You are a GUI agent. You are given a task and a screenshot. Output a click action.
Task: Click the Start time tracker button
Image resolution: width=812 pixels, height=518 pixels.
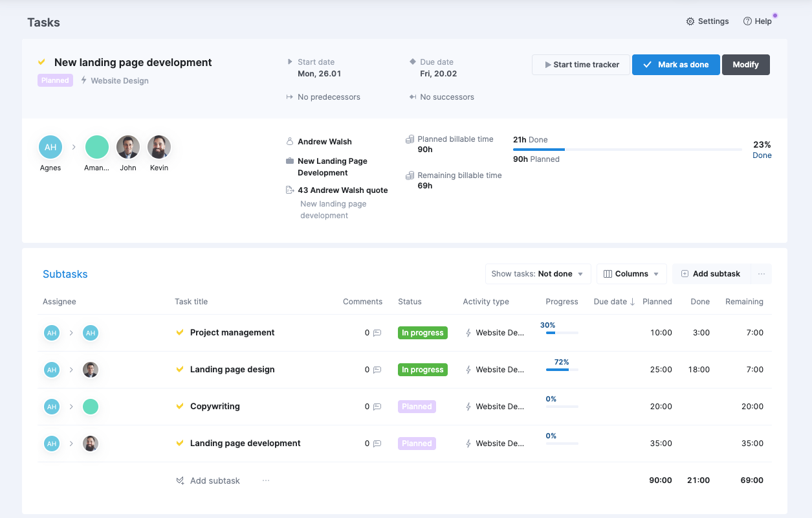tap(581, 65)
